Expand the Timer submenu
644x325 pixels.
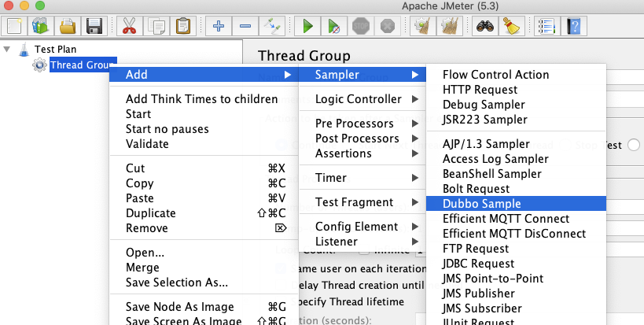(362, 178)
